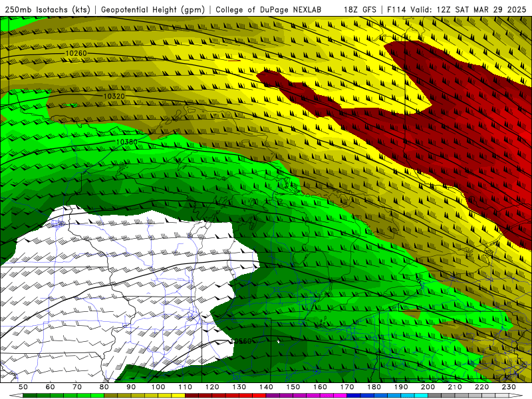This screenshot has width=532, height=399.
Task: Click 'College of DuPage NEXLAB' credit text
Action: pos(269,10)
